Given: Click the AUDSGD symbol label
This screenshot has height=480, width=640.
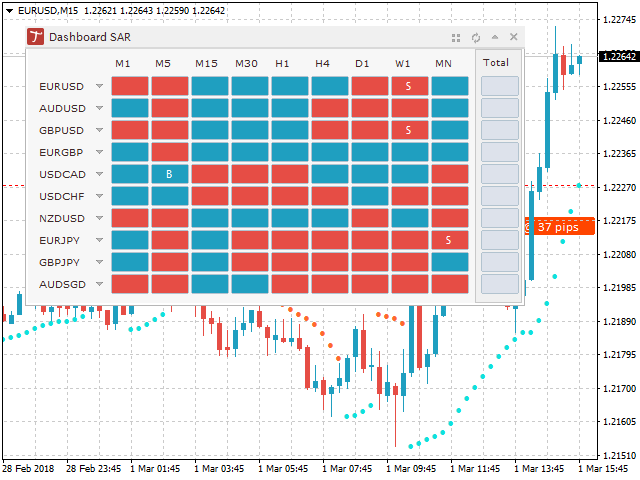Looking at the screenshot, I should coord(62,285).
